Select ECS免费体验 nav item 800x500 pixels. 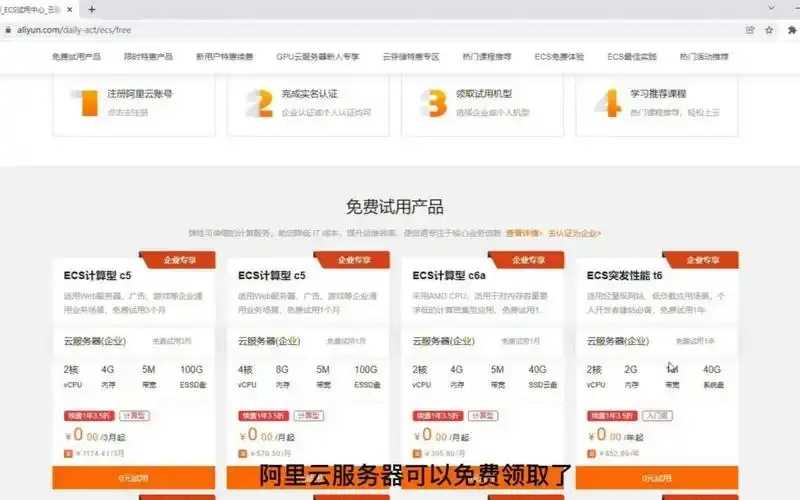[559, 57]
